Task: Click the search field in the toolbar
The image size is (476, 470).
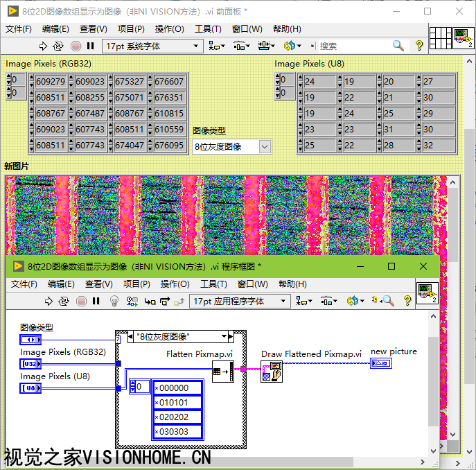Action: pos(353,46)
